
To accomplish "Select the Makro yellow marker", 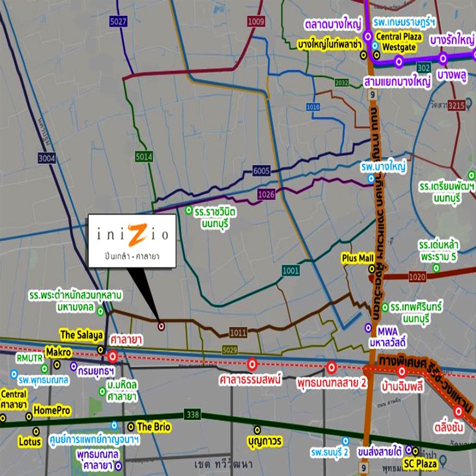I will coord(57,364).
